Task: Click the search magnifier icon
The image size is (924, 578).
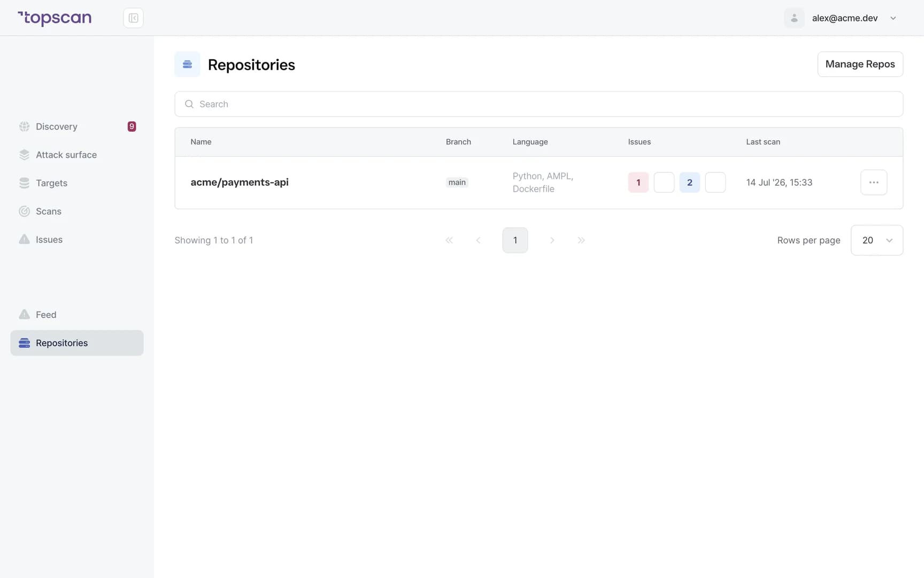Action: pos(189,104)
